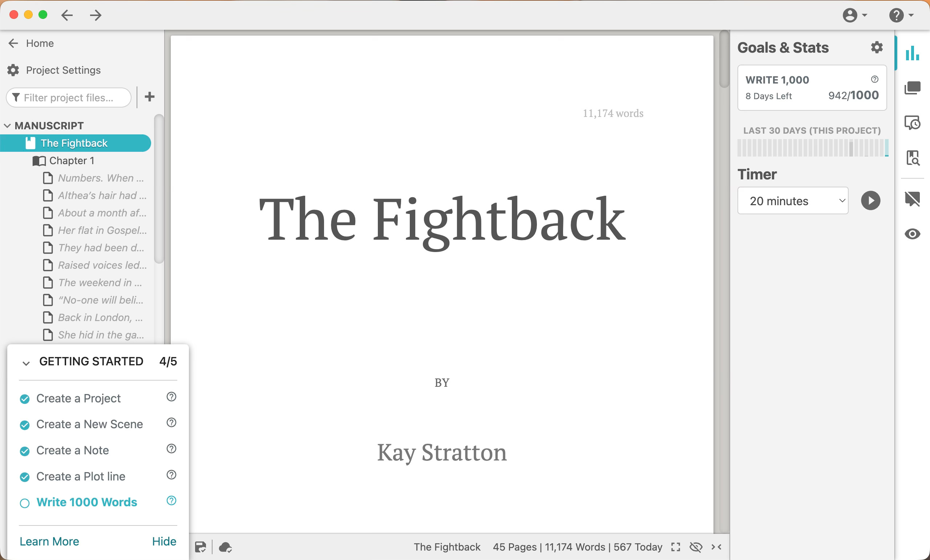
Task: Enter fullscreen mode from status bar
Action: tap(676, 547)
